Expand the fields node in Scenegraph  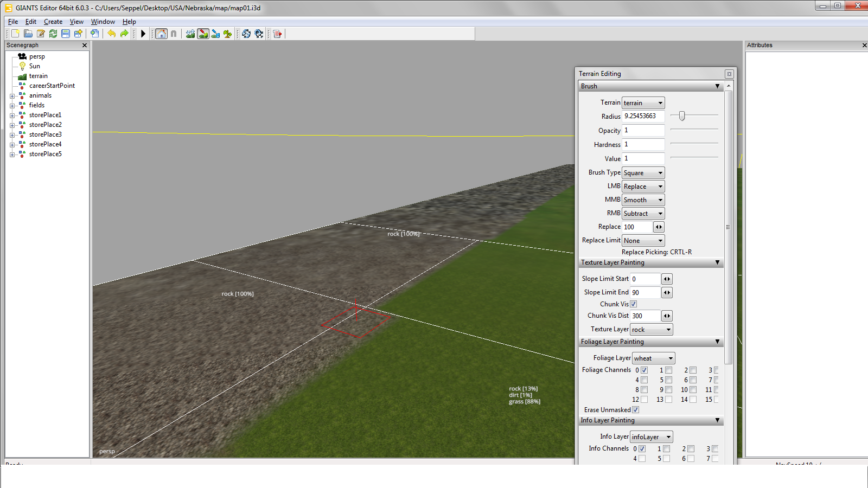[12, 106]
